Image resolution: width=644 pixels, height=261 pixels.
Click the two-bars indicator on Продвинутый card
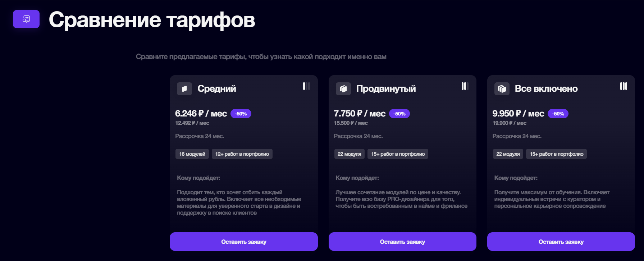coord(465,86)
